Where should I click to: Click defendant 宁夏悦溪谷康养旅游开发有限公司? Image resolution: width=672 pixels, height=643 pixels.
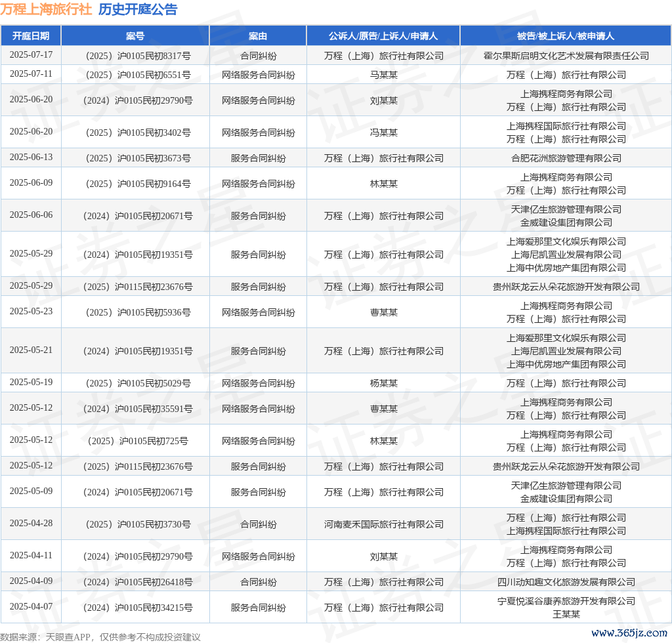[566, 601]
